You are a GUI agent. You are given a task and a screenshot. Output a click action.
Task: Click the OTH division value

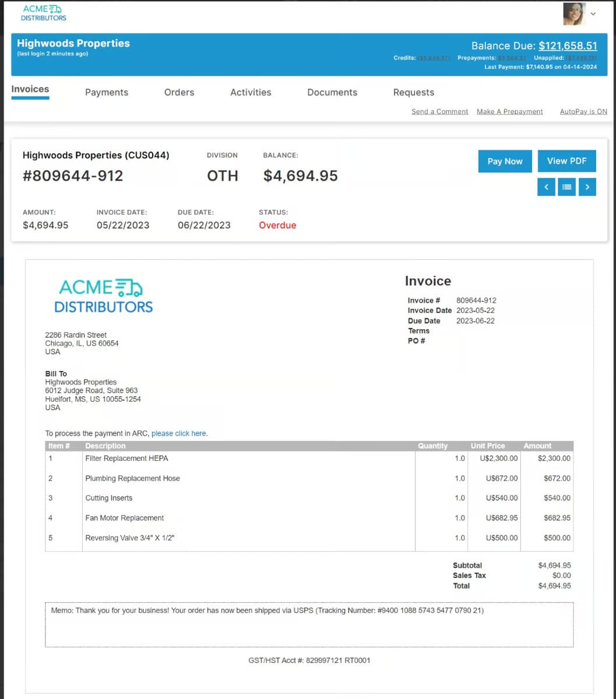pyautogui.click(x=223, y=176)
